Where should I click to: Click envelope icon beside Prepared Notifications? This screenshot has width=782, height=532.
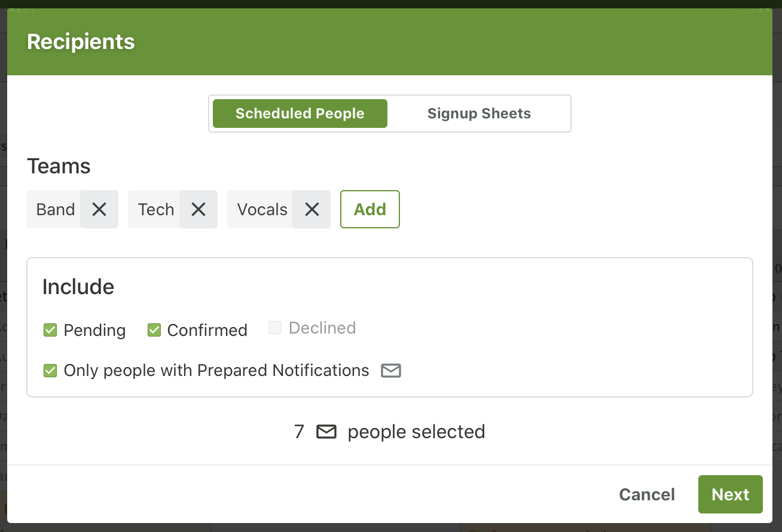tap(391, 371)
